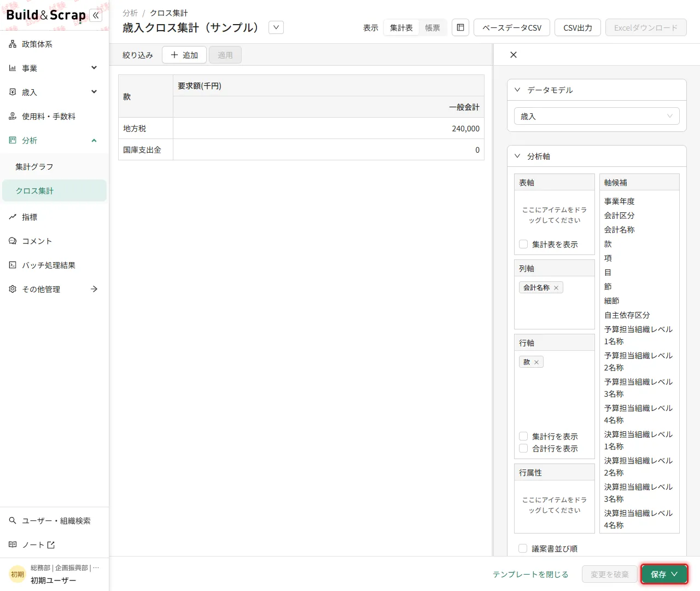Click the 分析 breadcrumb link
The width and height of the screenshot is (700, 591).
click(130, 13)
